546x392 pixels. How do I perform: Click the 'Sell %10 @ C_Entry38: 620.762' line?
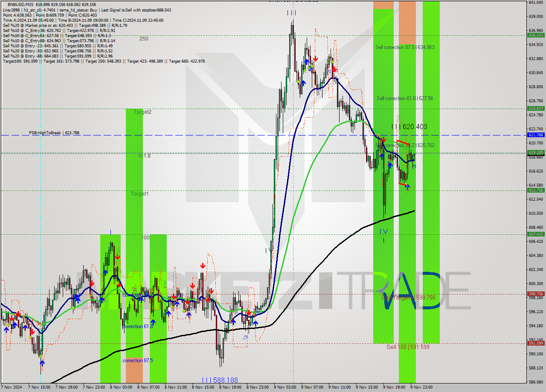(x=59, y=30)
